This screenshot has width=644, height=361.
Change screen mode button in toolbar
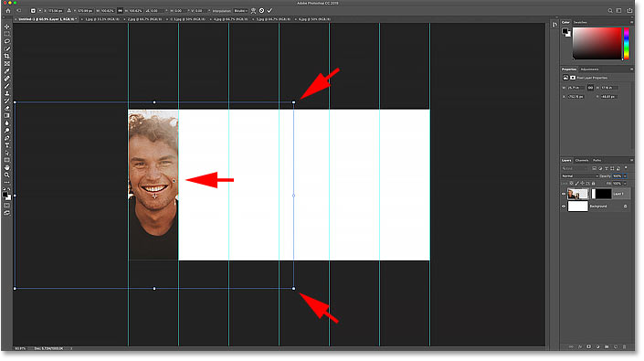pyautogui.click(x=7, y=213)
